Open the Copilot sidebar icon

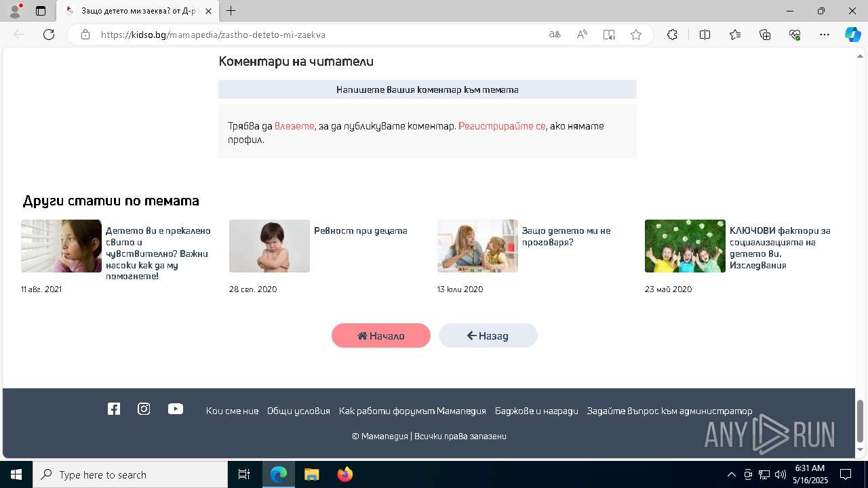[x=852, y=35]
